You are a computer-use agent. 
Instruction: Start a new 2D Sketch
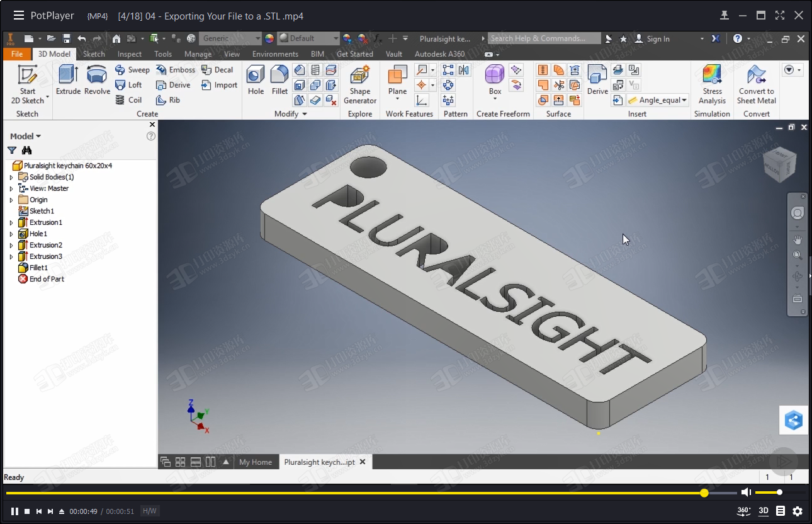(x=28, y=84)
